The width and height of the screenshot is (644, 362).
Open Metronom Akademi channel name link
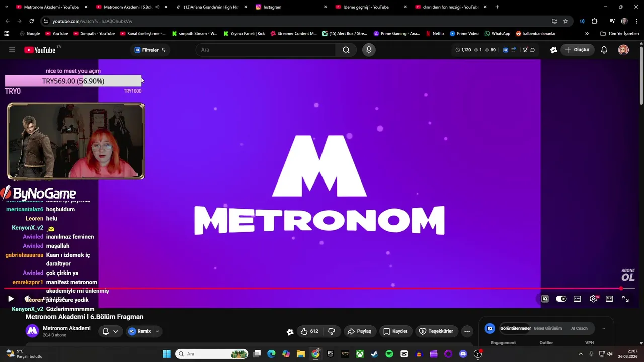(66, 328)
